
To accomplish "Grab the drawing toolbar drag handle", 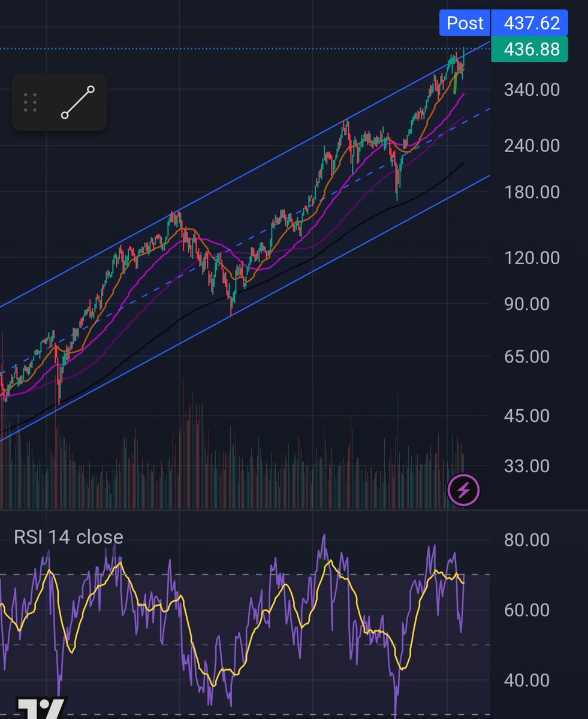I will tap(31, 102).
